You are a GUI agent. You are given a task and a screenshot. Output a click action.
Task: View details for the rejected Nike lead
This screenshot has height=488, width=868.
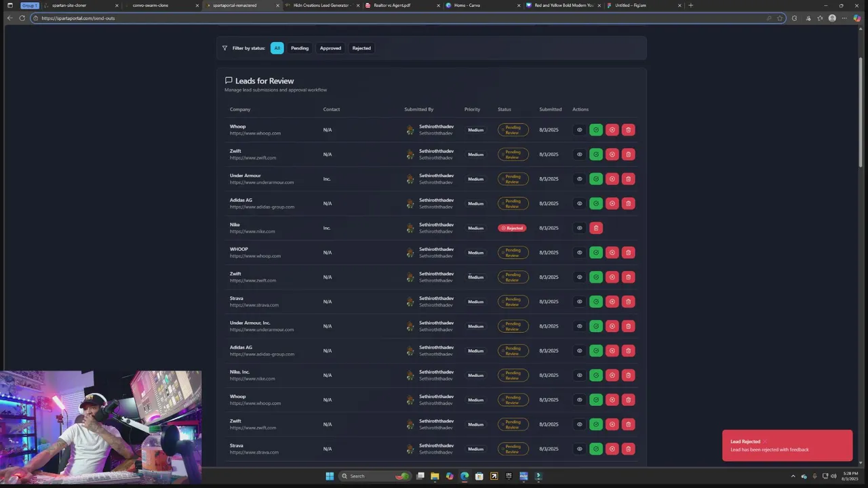point(579,228)
